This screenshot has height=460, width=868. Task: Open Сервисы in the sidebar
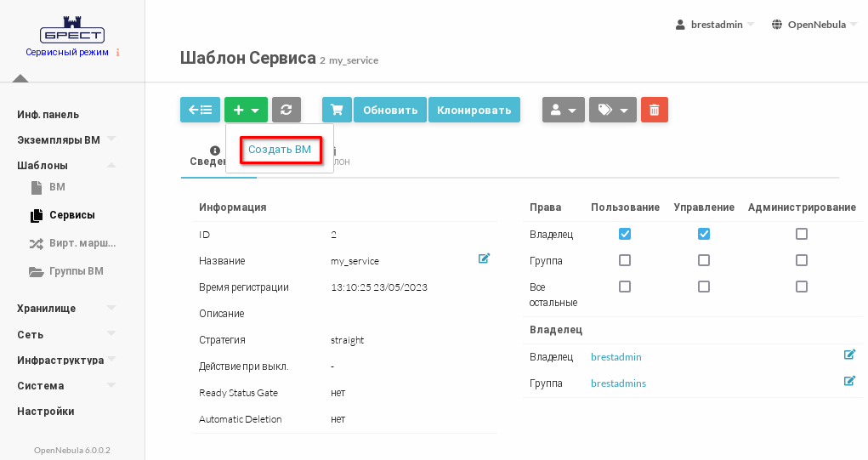(x=71, y=215)
